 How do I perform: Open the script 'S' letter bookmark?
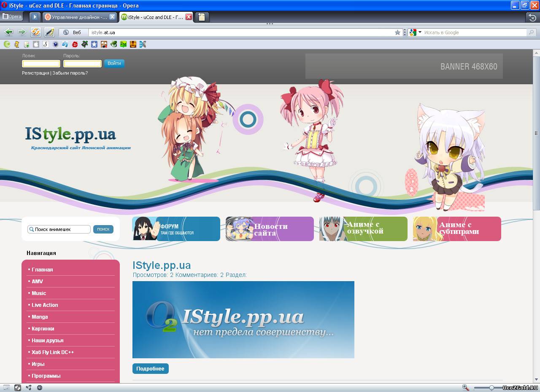pos(46,44)
